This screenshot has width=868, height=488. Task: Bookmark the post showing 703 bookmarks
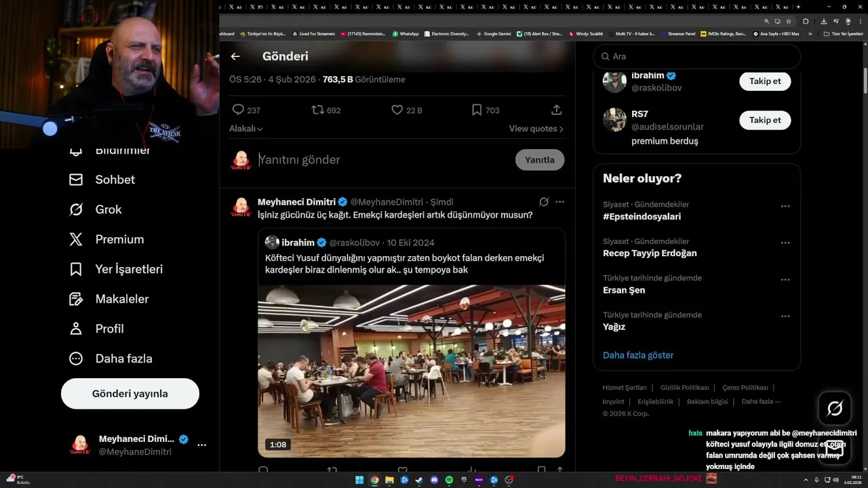(477, 110)
